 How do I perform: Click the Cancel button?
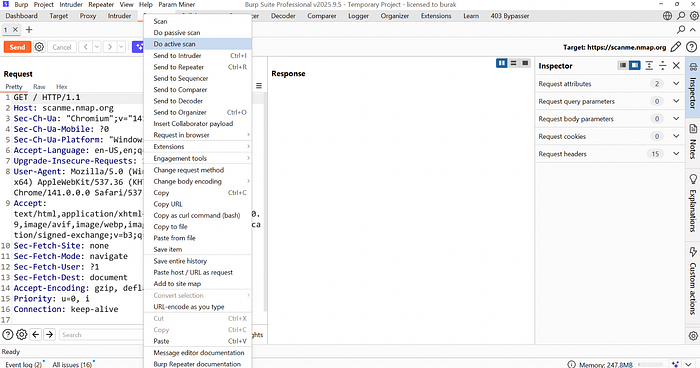coord(62,47)
